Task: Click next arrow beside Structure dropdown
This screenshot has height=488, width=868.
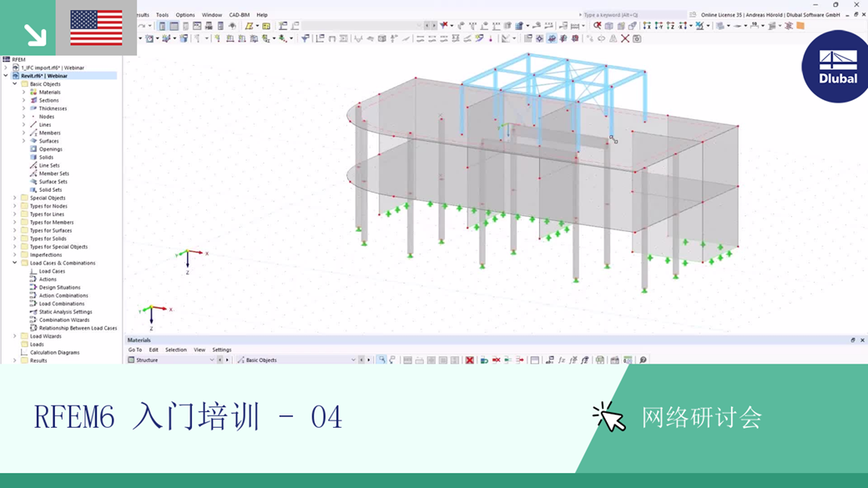Action: pos(227,360)
